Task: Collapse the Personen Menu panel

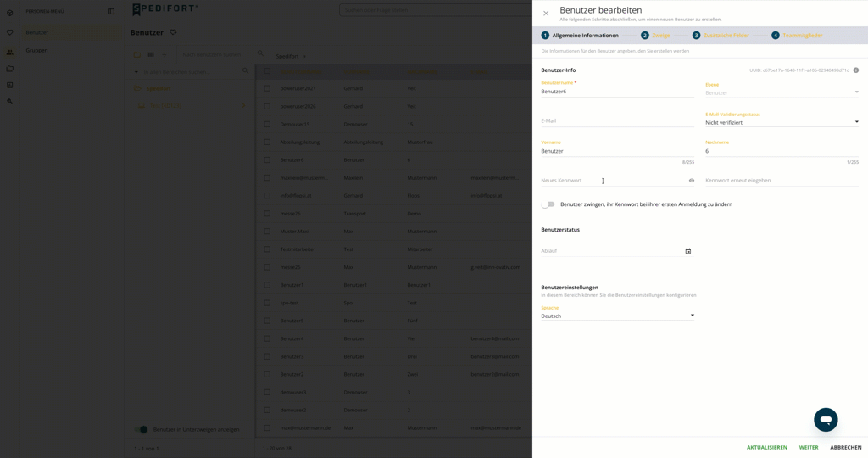Action: 111,11
